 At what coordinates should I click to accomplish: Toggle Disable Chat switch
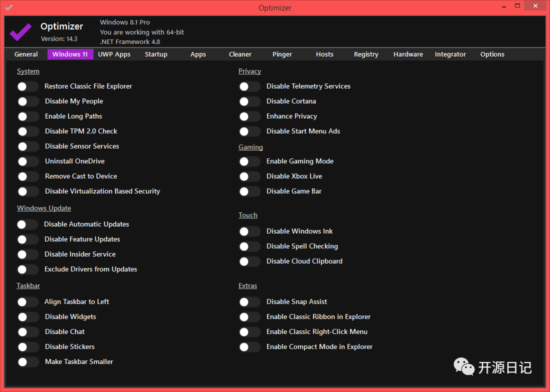click(28, 332)
